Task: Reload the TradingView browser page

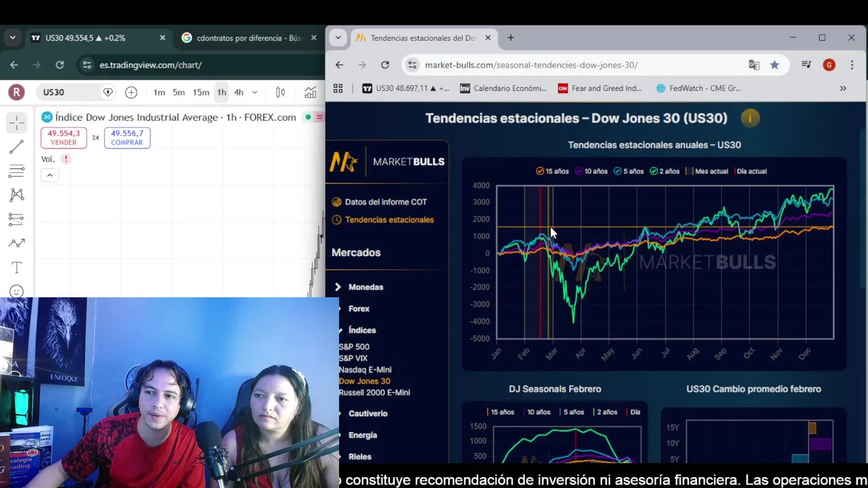Action: 60,65
